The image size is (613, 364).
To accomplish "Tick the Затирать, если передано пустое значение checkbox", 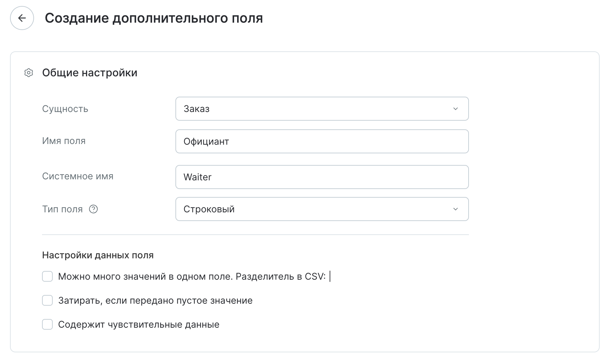I will (x=47, y=300).
